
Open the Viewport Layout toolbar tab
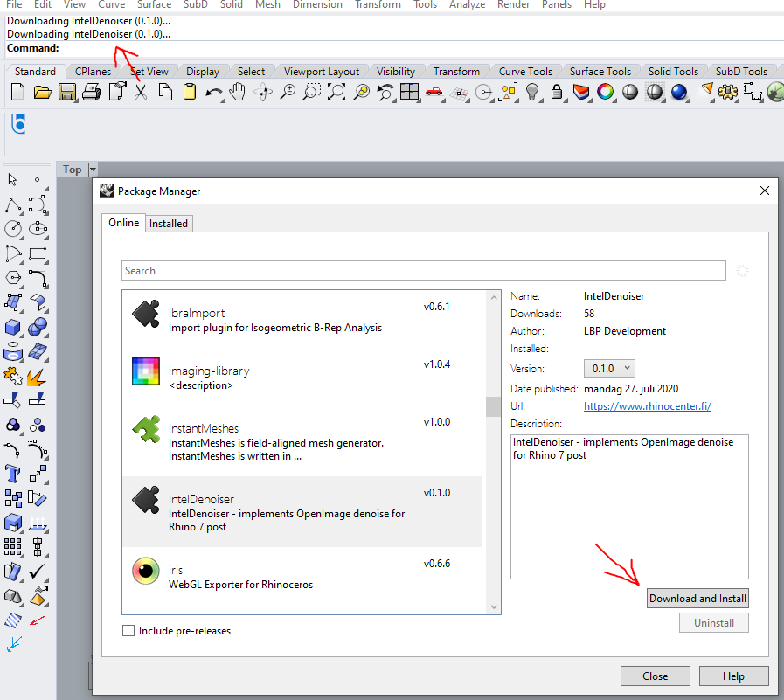322,72
